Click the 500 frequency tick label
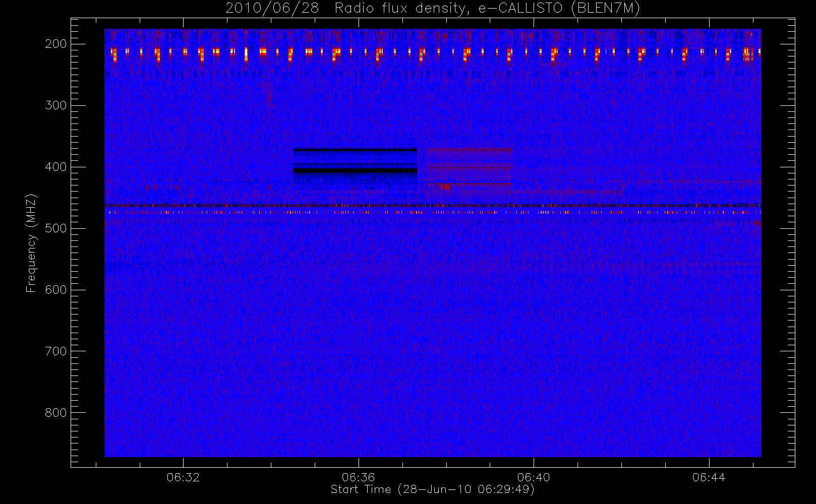Screen dimensions: 816x504 click(56, 228)
